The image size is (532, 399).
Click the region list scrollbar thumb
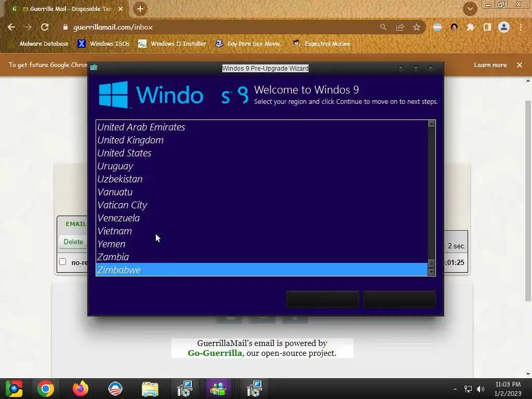(431, 263)
